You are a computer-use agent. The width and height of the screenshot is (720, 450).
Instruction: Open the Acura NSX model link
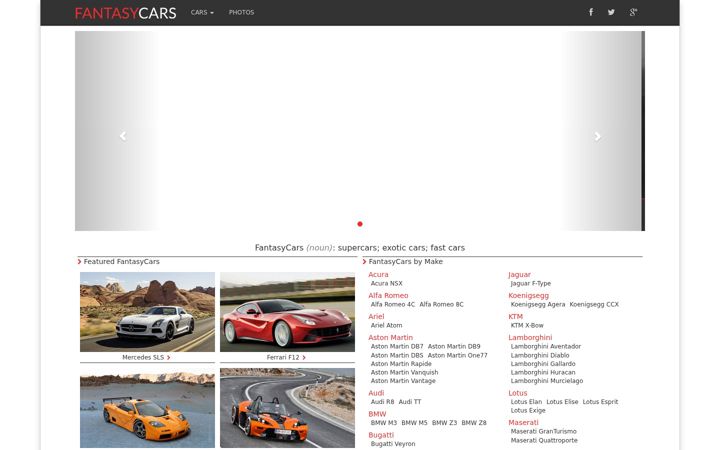tap(387, 283)
